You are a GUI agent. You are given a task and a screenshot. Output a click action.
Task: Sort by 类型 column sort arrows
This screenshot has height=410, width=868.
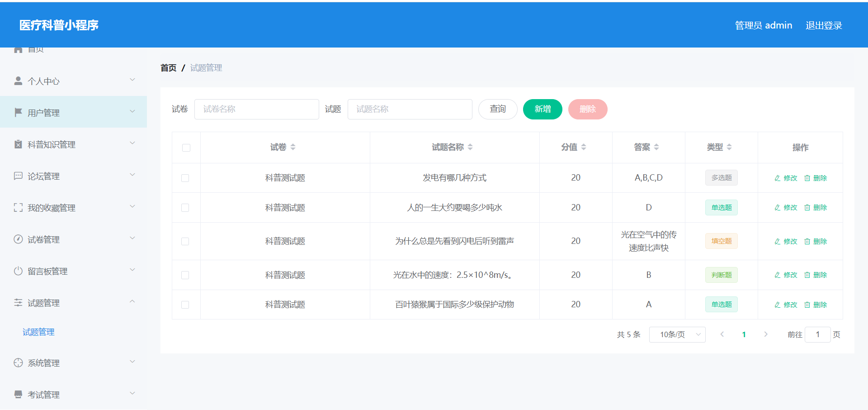coord(729,147)
